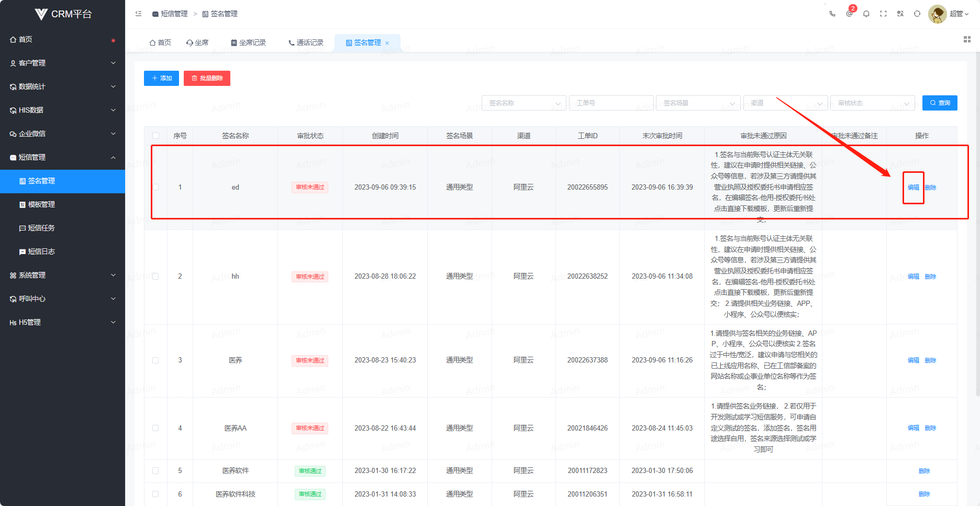Screen dimensions: 980x506
Task: Expand the 呼叫中心 sidebar menu
Action: [x=62, y=299]
